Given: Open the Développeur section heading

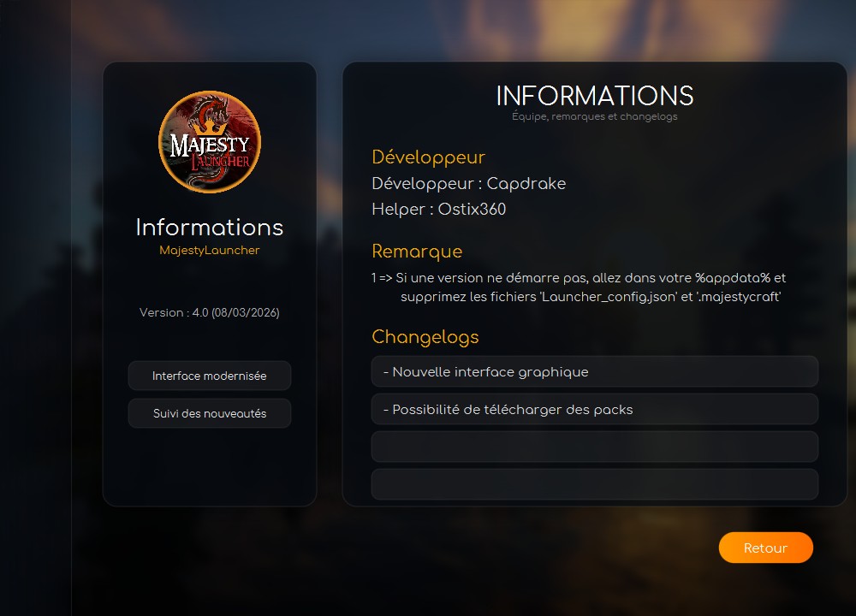Looking at the screenshot, I should tap(428, 157).
